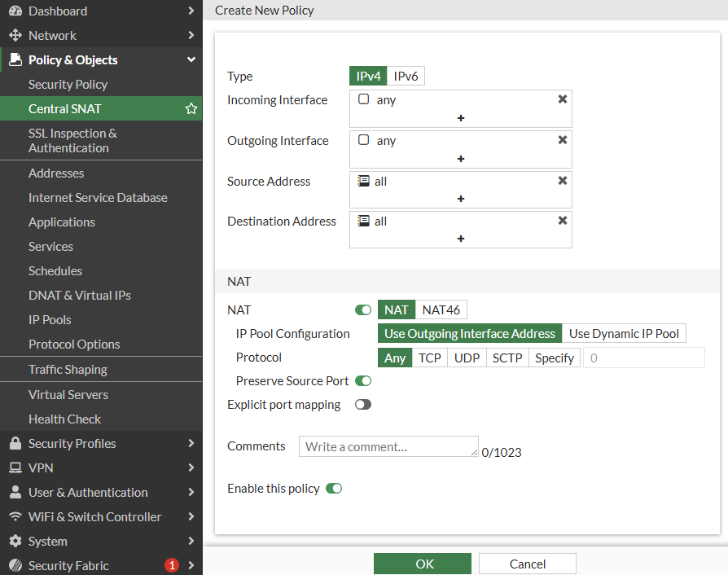
Task: Select IPv6 type
Action: [x=406, y=77]
